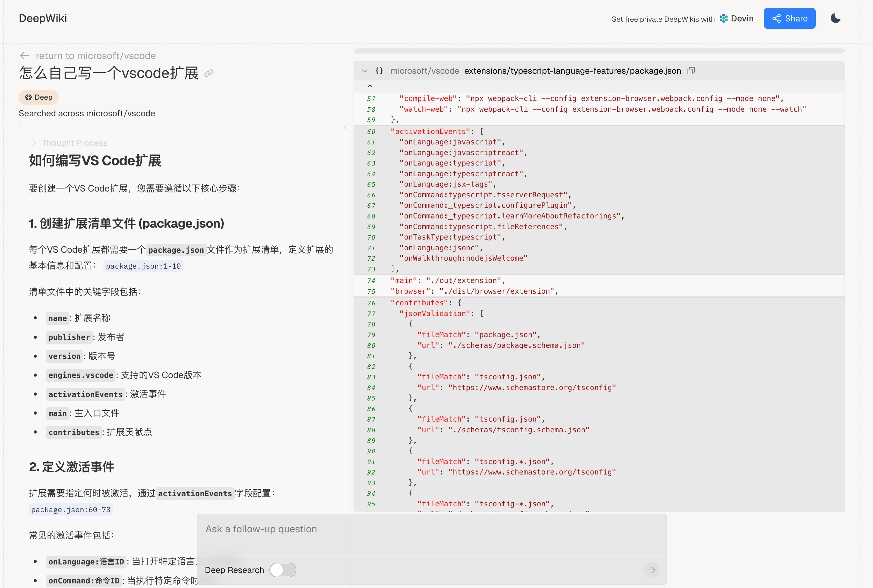
Task: Click the curly braces file icon
Action: 379,71
